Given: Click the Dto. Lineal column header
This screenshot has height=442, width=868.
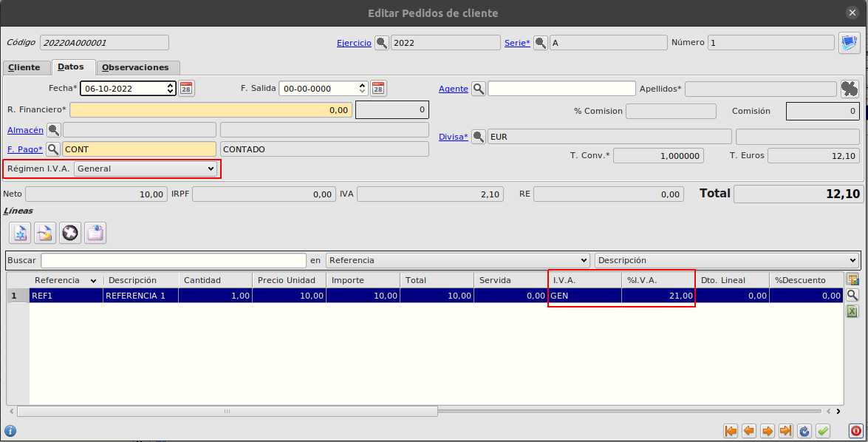Looking at the screenshot, I should click(x=733, y=280).
